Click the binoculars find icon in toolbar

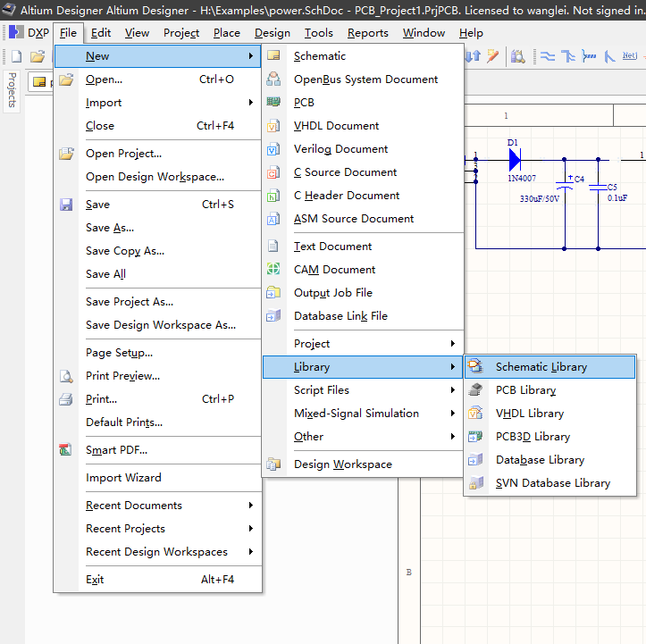pos(518,57)
